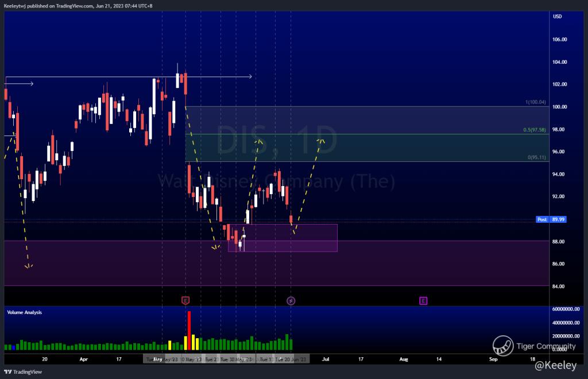Click the 106.00 price axis label
588x379 pixels.
pos(559,40)
